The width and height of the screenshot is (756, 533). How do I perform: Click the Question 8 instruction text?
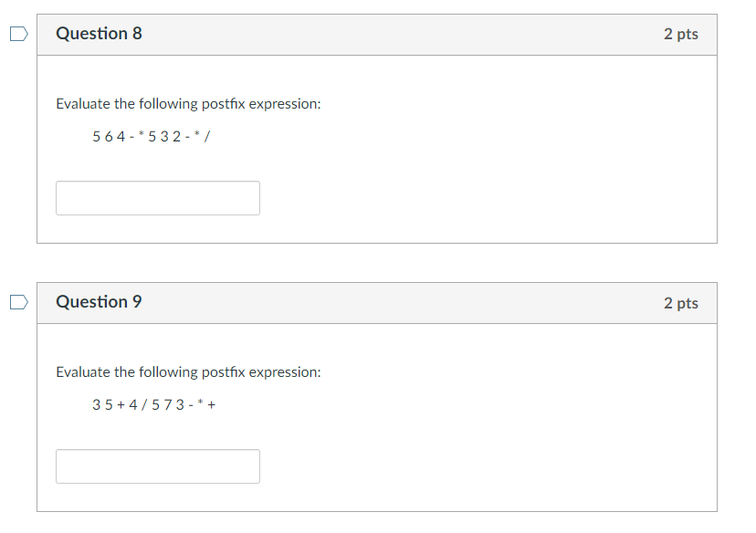189,103
